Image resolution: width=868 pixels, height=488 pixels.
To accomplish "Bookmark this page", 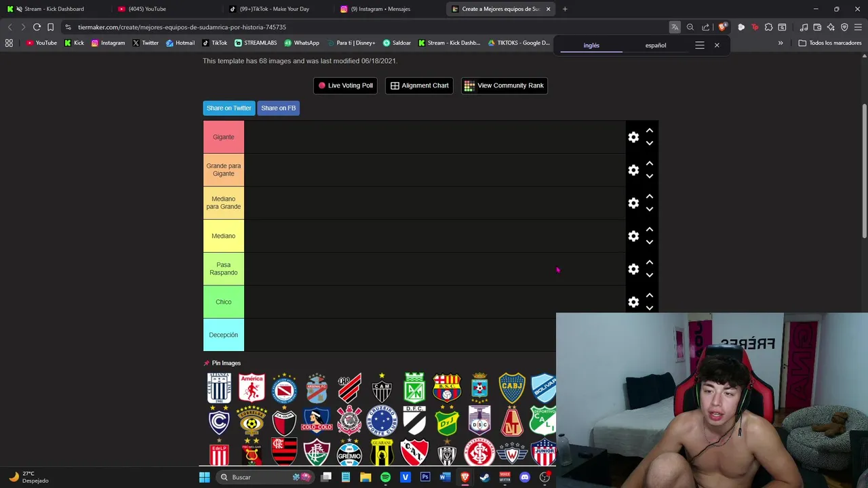I will point(50,27).
